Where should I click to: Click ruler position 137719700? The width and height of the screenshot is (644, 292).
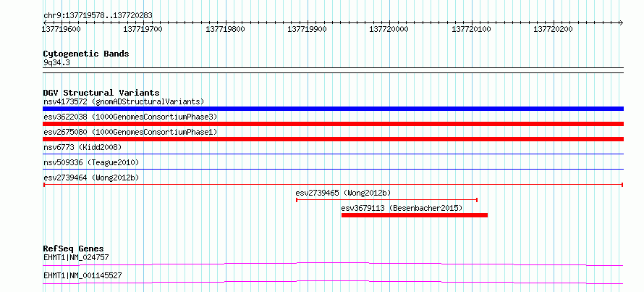[x=143, y=29]
